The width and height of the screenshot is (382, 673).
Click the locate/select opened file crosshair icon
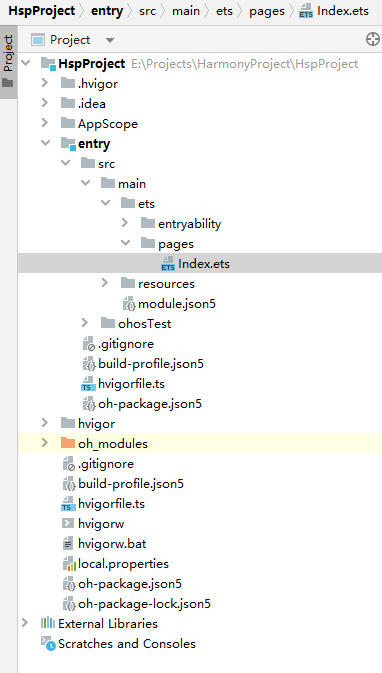click(373, 40)
